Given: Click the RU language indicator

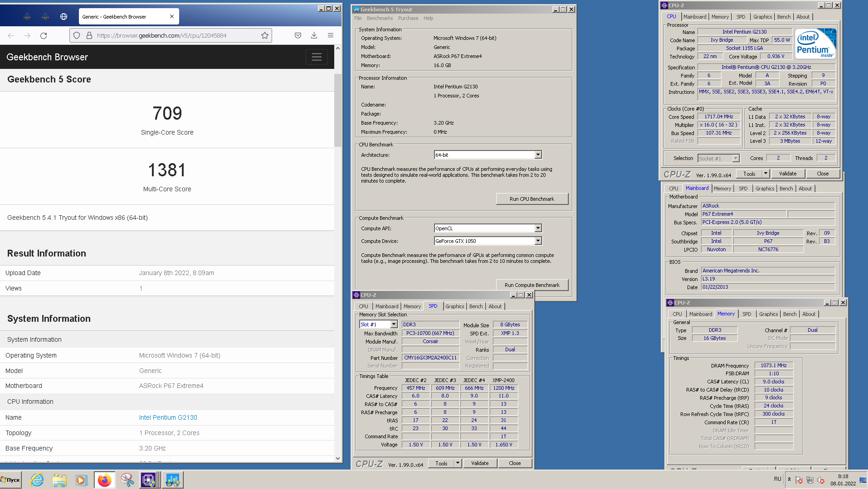Looking at the screenshot, I should [778, 479].
